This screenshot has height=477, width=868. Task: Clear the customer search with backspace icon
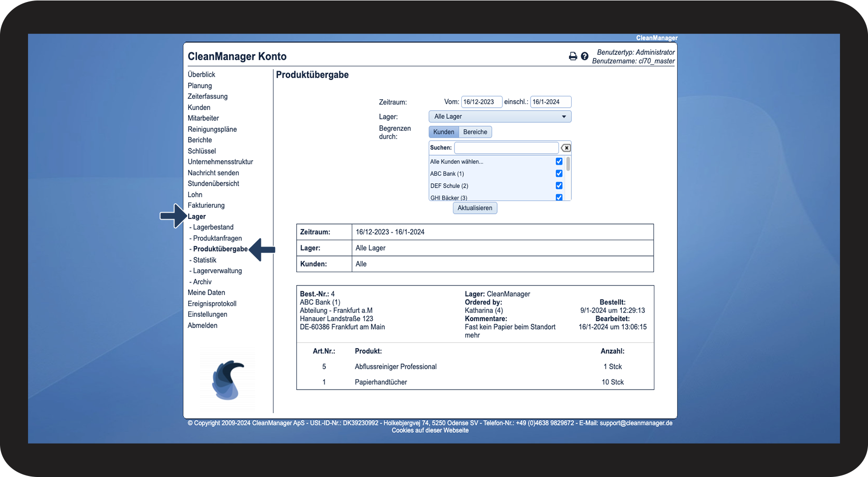pos(566,148)
